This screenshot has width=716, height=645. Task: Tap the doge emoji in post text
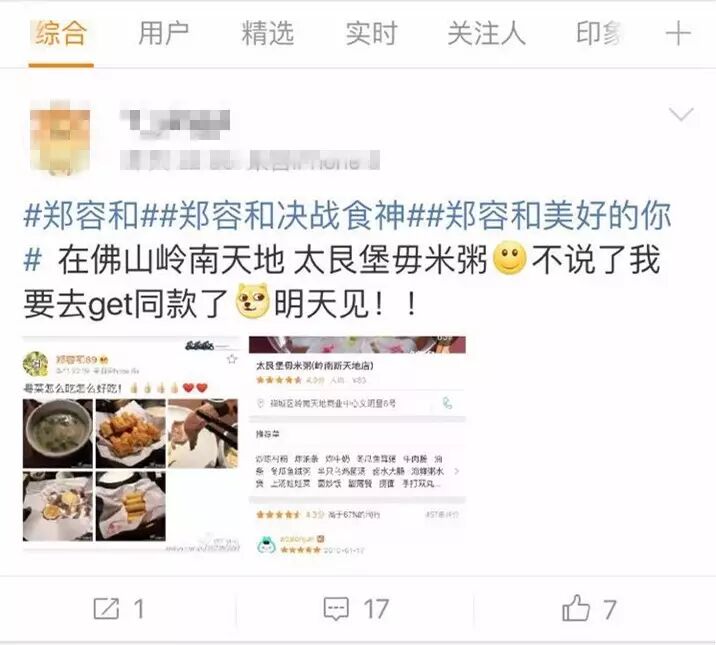pos(252,300)
